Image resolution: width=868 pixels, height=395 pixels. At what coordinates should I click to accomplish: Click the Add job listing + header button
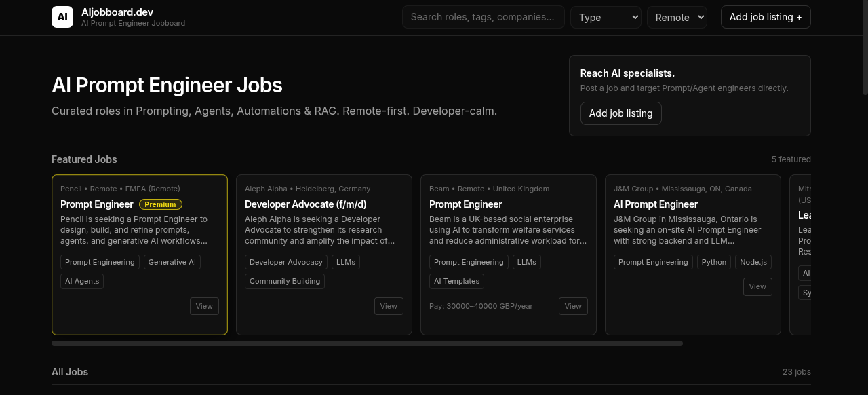point(766,17)
